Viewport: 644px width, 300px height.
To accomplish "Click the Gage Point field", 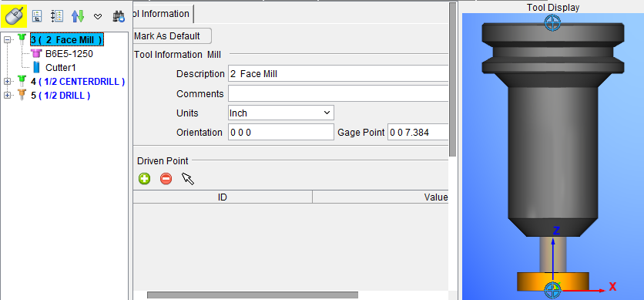I will pos(418,133).
